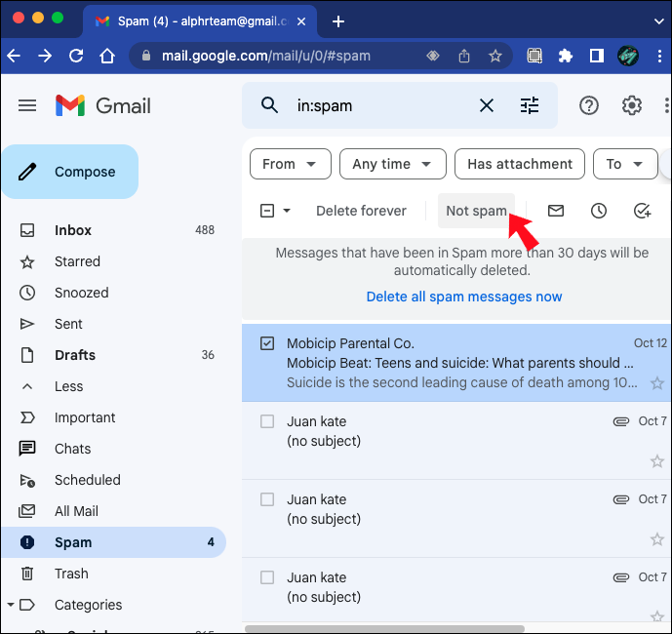Viewport: 672px width, 634px height.
Task: Star the Mobicip Parental Co. email
Action: [657, 382]
